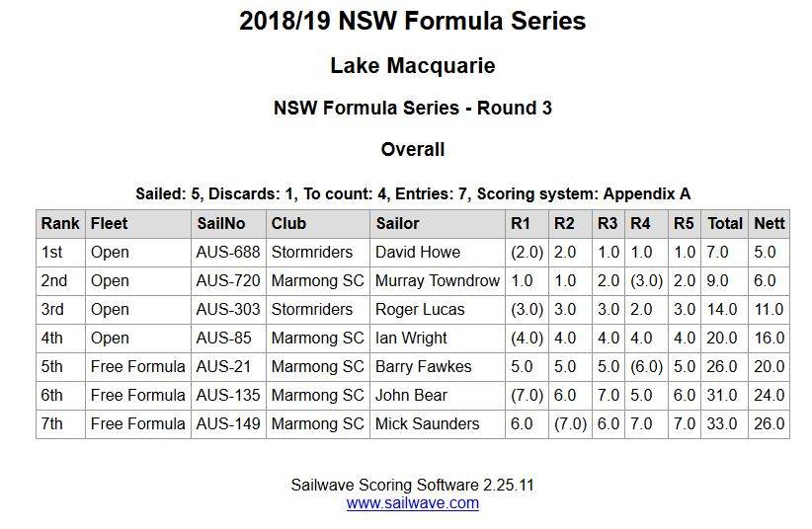Image resolution: width=812 pixels, height=529 pixels.
Task: Select the John Bear cell
Action: (411, 396)
